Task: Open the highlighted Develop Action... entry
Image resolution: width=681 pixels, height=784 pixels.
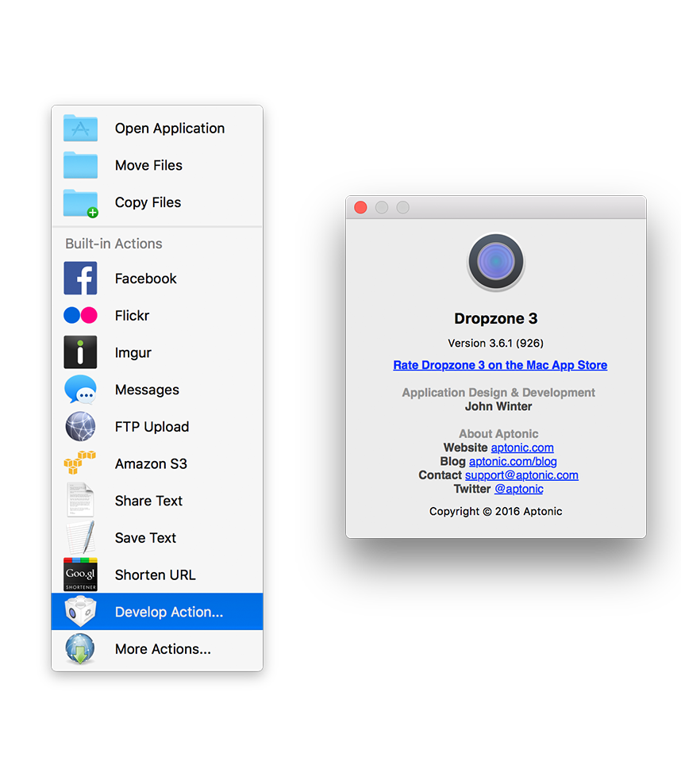Action: coord(157,612)
